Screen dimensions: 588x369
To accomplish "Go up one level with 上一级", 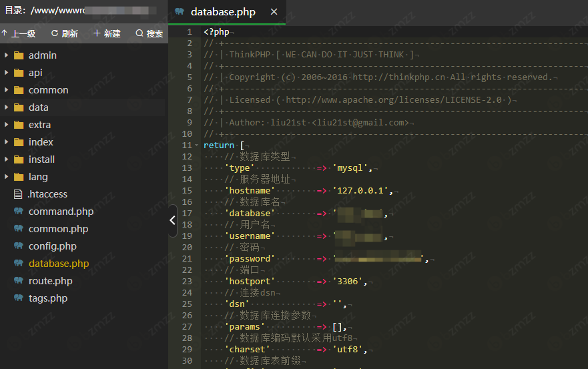I will tap(19, 34).
